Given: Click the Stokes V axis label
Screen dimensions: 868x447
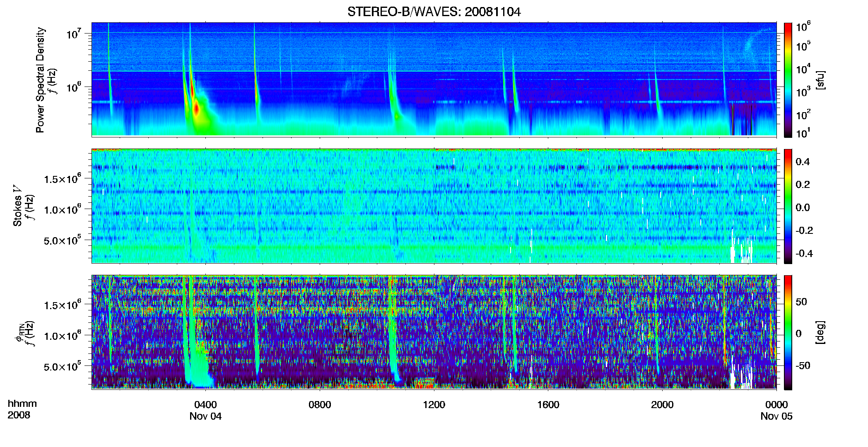Looking at the screenshot, I should pyautogui.click(x=17, y=206).
